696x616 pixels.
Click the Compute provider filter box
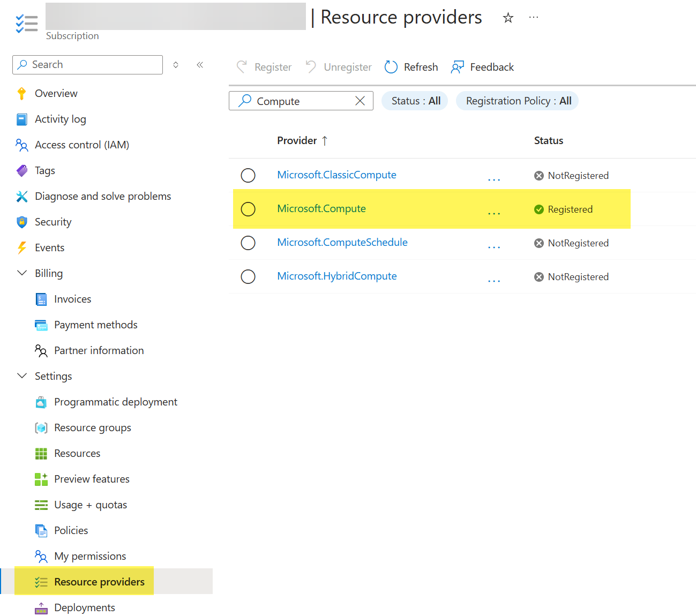click(x=301, y=101)
